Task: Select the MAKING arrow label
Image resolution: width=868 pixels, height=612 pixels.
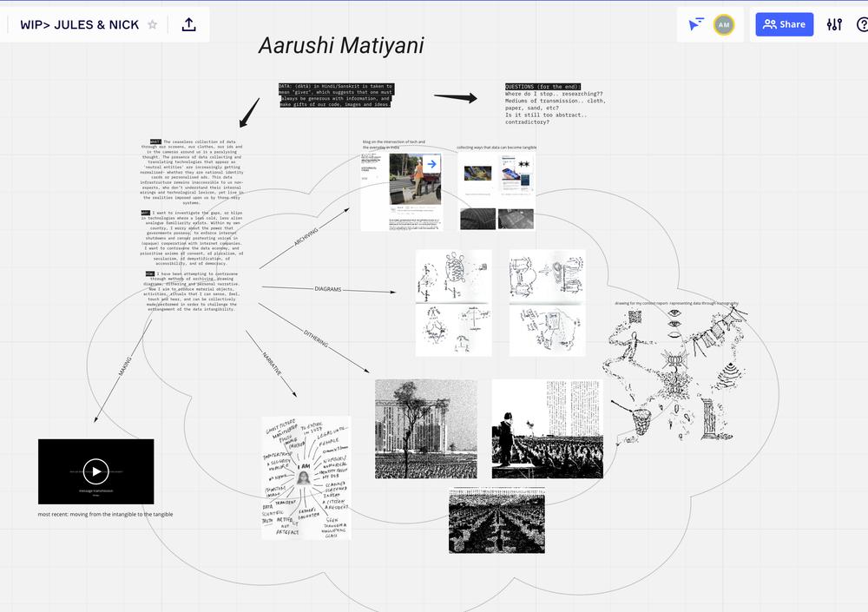Action: coord(125,366)
